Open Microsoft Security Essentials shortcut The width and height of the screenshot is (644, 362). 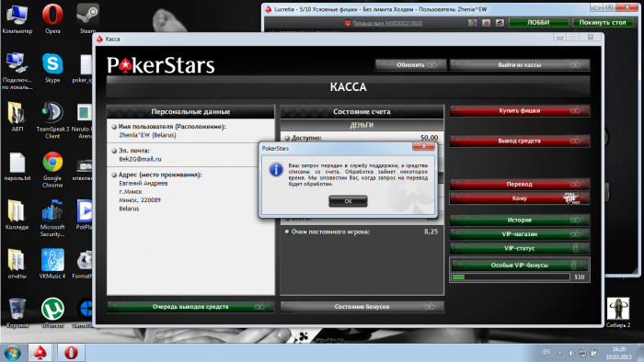tap(52, 218)
